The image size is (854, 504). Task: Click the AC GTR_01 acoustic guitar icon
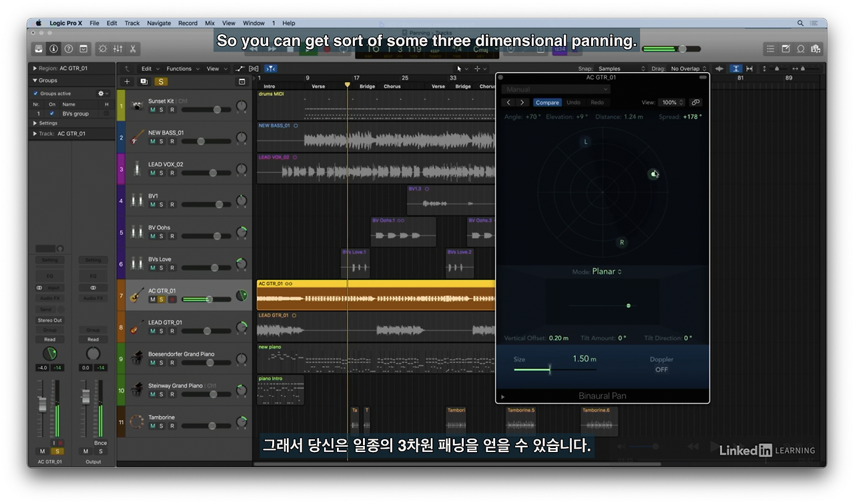point(137,295)
